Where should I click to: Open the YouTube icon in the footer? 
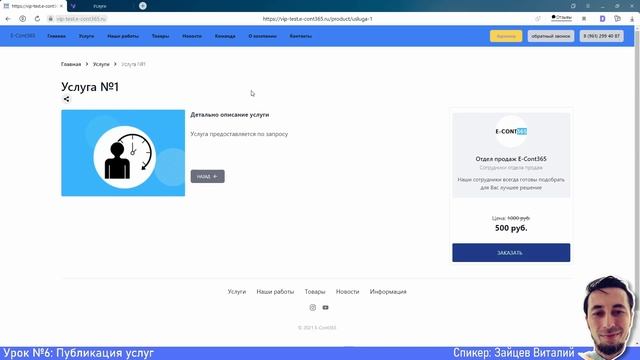(325, 307)
